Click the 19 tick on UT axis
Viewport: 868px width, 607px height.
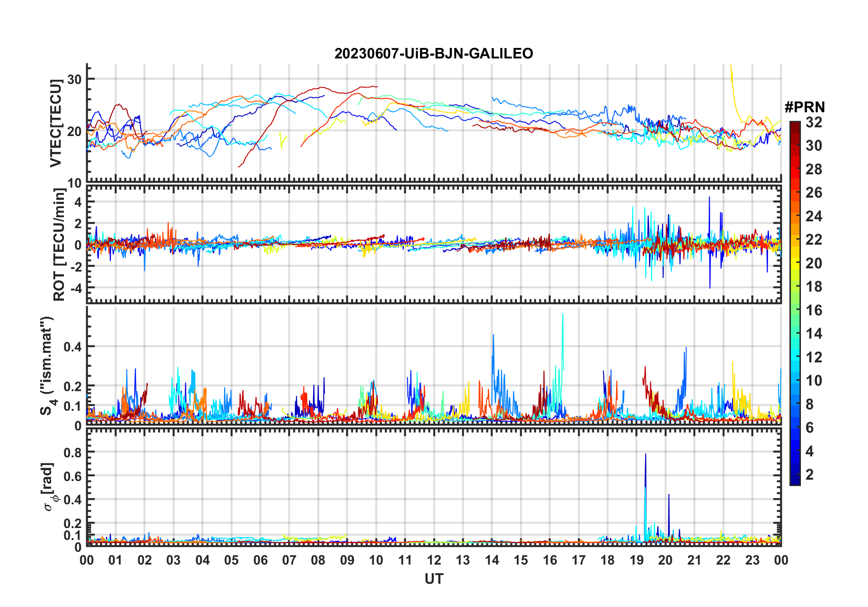coord(636,560)
